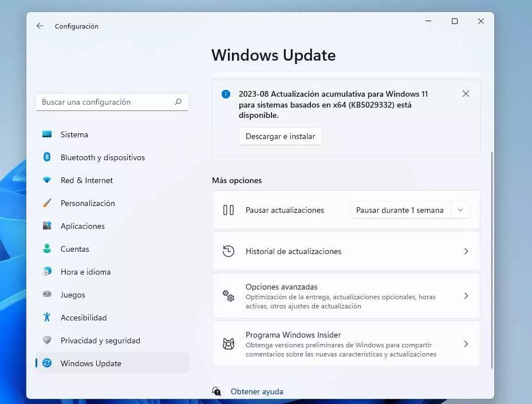
Task: Open Opciones avanzadas
Action: pos(346,296)
